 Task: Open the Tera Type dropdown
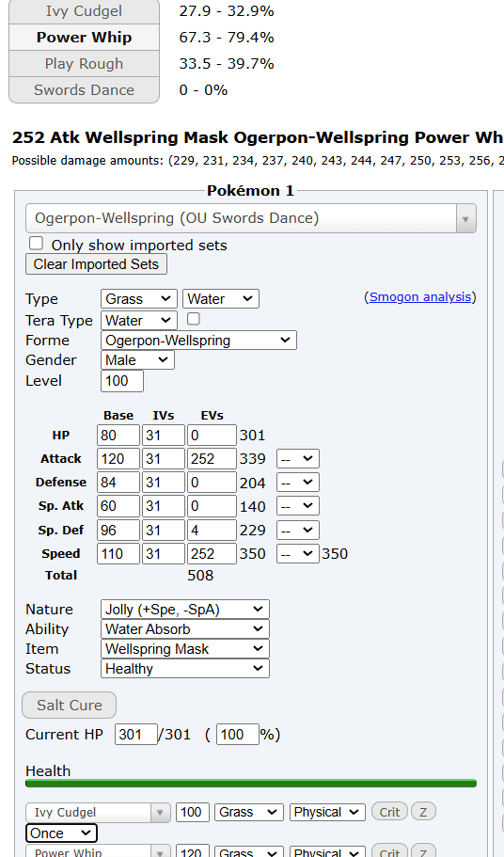pos(139,320)
